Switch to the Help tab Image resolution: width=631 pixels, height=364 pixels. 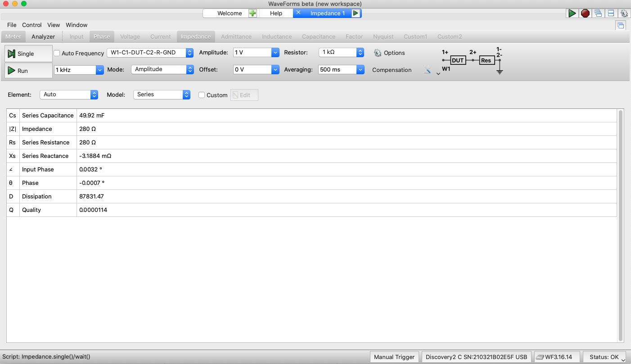[276, 13]
